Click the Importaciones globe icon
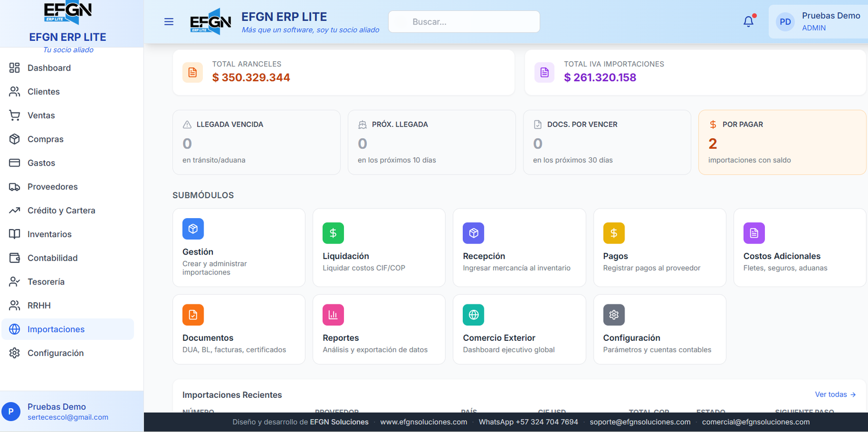The width and height of the screenshot is (868, 432). click(x=15, y=329)
